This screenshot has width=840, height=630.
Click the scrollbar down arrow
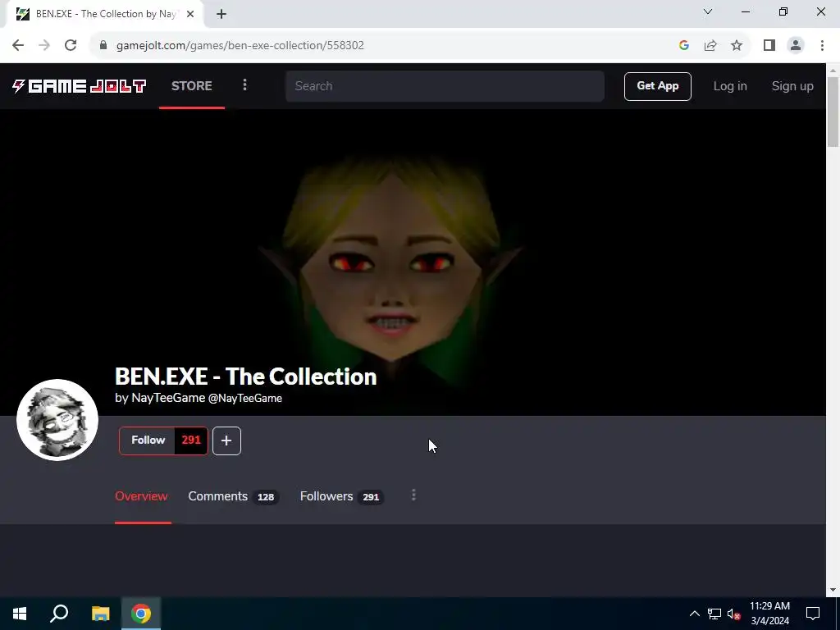[x=833, y=590]
